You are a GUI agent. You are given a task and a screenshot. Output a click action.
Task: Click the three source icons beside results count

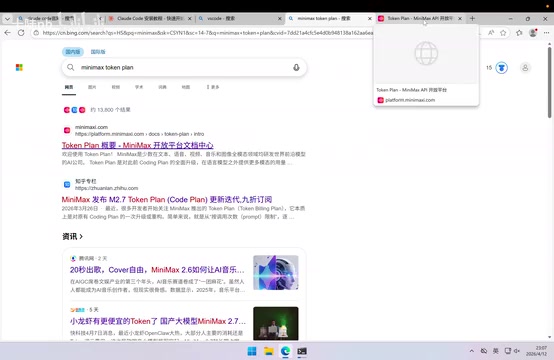75,110
